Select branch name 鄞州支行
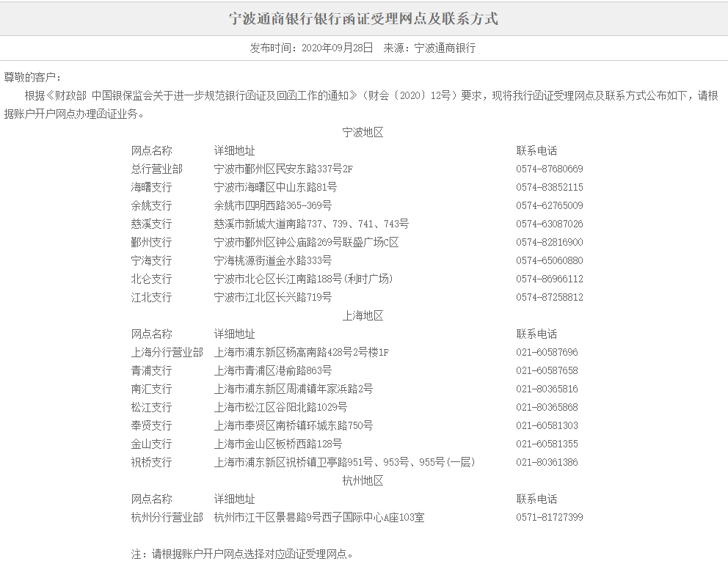The width and height of the screenshot is (728, 564). click(151, 242)
